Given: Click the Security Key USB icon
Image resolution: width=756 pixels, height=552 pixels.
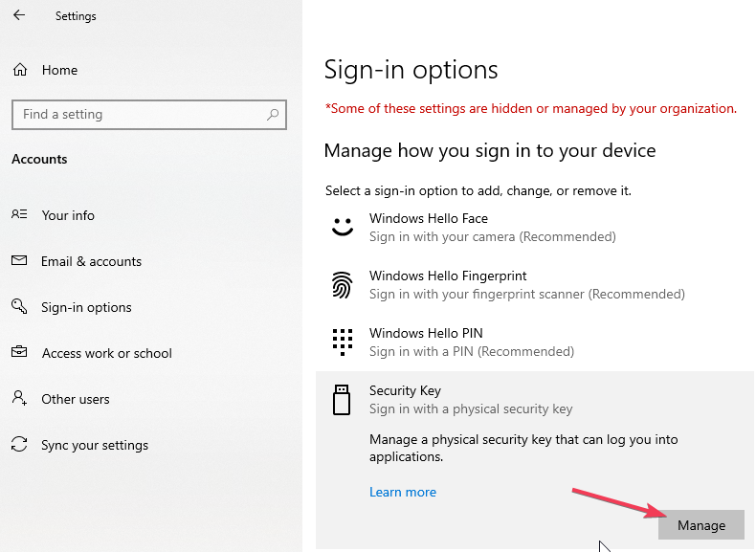Looking at the screenshot, I should click(x=343, y=399).
